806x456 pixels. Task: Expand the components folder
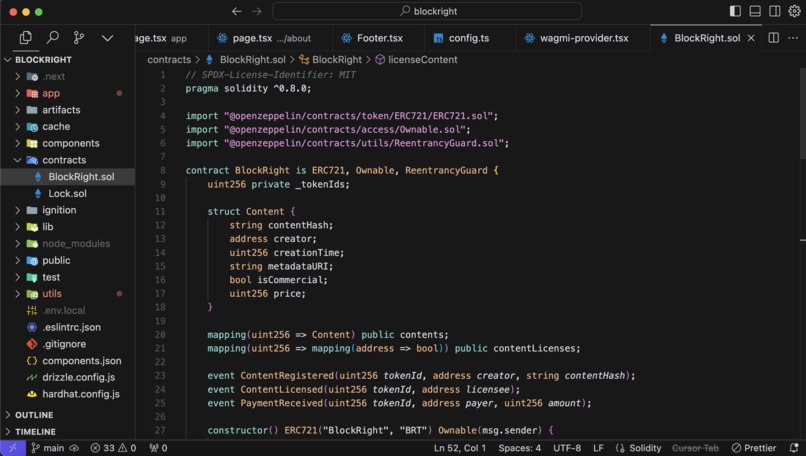click(x=67, y=143)
